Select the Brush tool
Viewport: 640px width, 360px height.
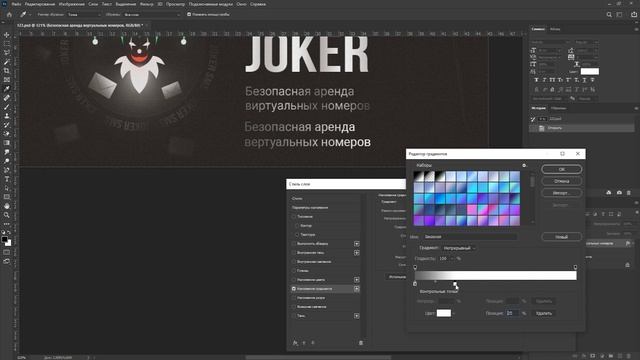[x=7, y=107]
